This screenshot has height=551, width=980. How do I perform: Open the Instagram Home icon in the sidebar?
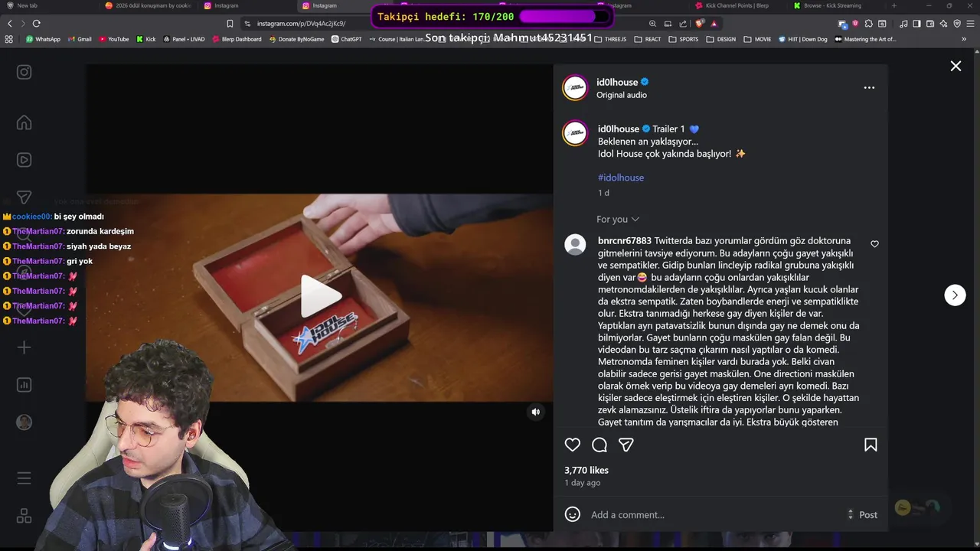point(24,122)
